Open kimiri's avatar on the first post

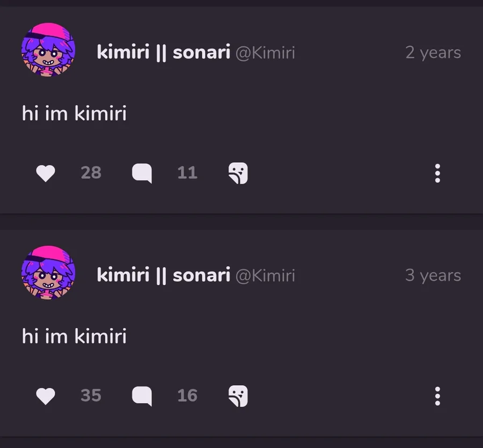[x=48, y=49]
